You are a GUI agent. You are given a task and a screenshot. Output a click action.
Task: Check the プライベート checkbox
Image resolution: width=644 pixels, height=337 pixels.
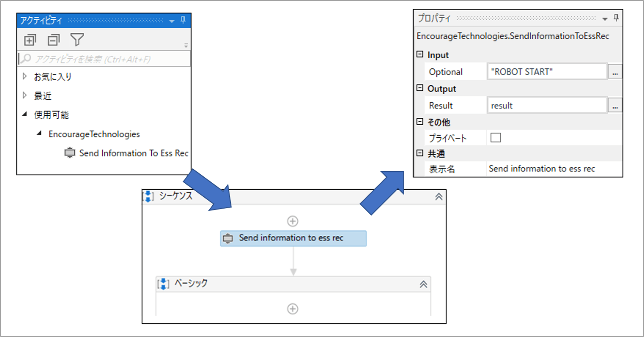point(496,137)
